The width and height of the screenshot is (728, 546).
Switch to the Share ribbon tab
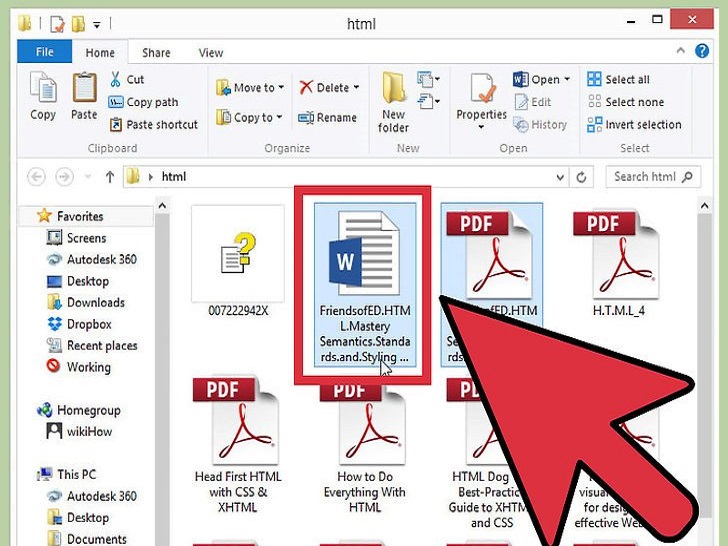pyautogui.click(x=156, y=52)
